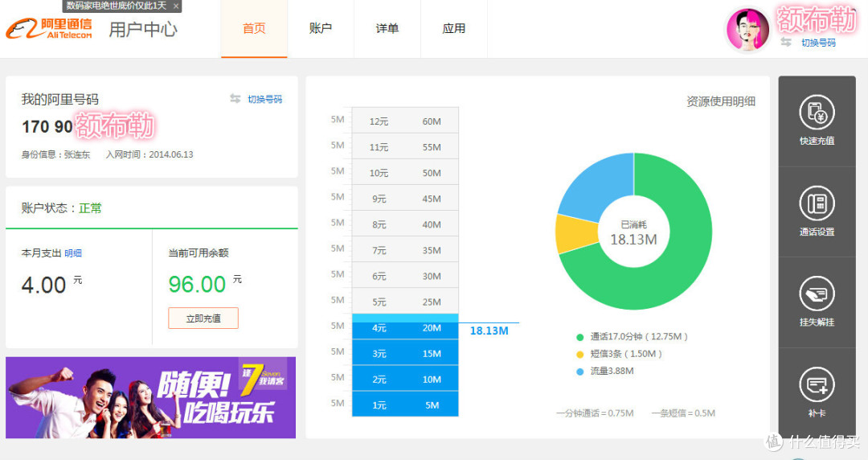
Task: Open the 明细 link beside 本月支出
Action: tap(73, 253)
